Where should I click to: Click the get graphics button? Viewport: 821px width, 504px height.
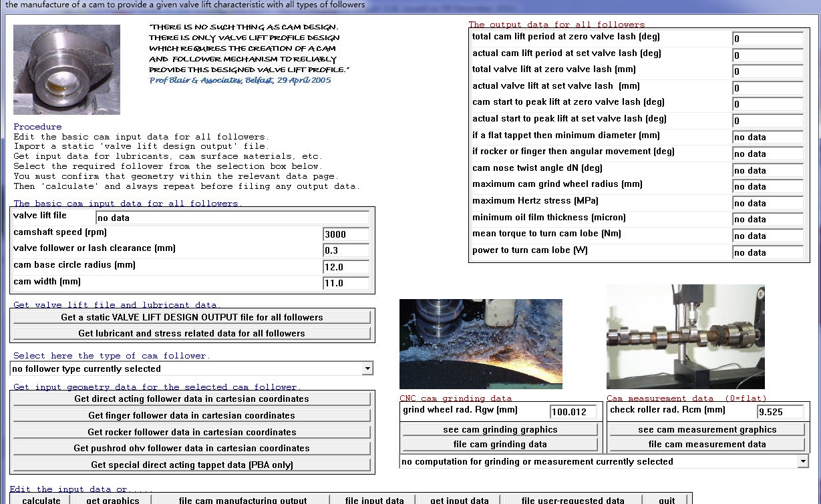click(x=112, y=500)
